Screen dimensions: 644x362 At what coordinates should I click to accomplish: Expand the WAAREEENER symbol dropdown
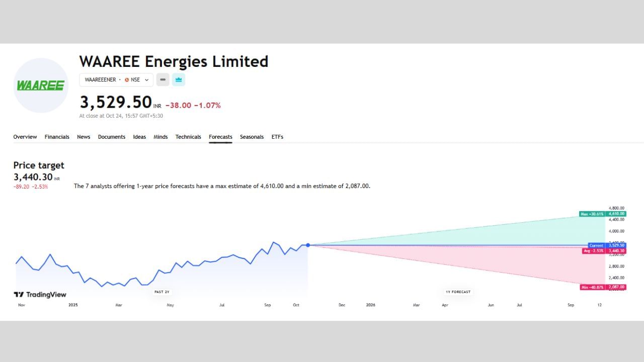tap(146, 79)
